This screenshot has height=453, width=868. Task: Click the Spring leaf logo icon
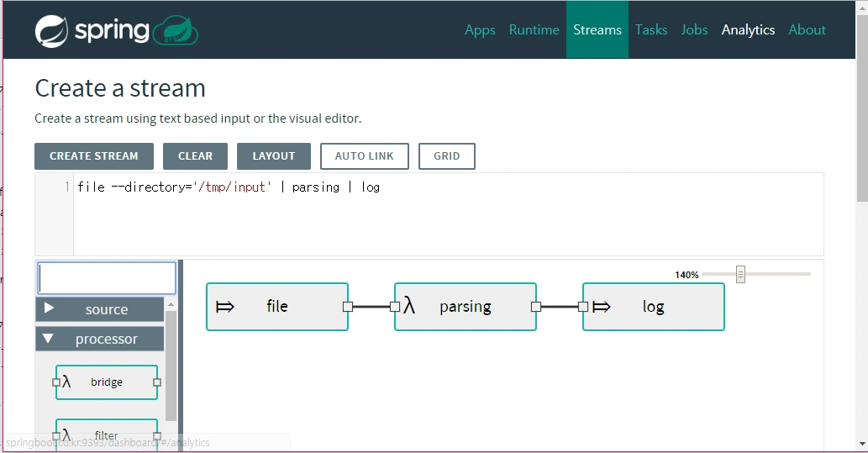pos(51,31)
